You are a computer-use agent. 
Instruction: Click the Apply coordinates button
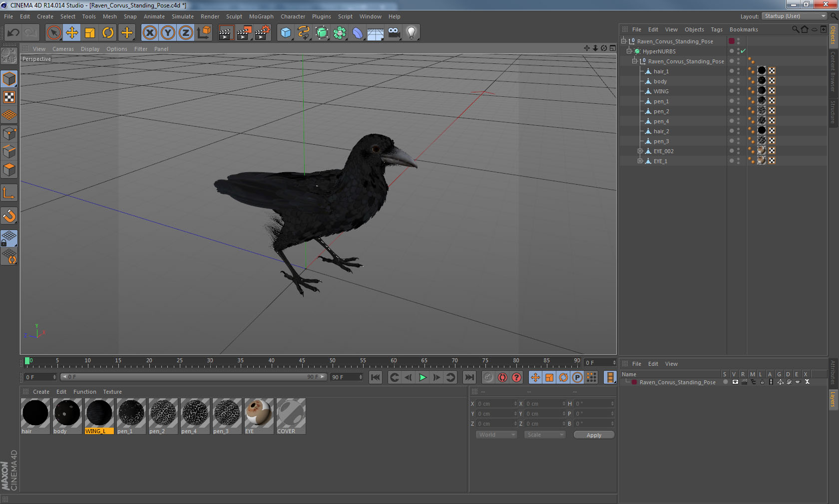pos(594,435)
